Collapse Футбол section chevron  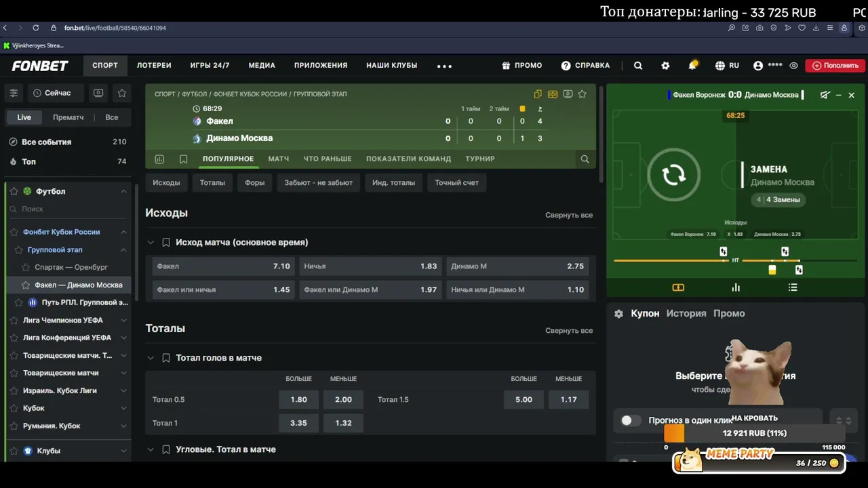[123, 191]
